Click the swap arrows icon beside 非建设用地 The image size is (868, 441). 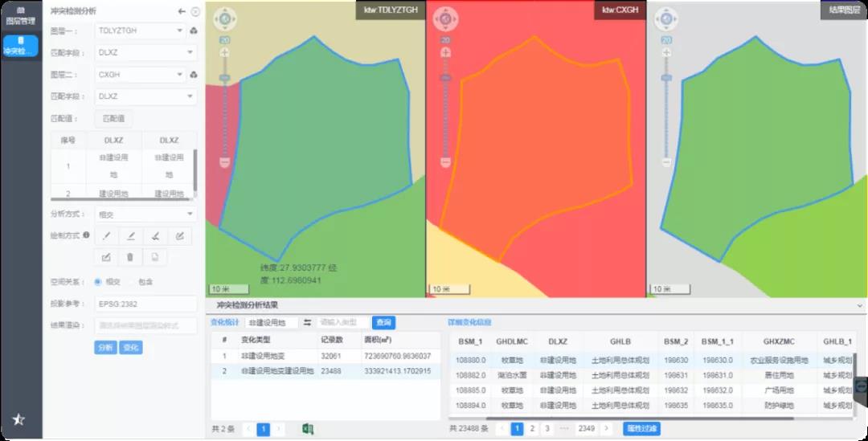(307, 322)
